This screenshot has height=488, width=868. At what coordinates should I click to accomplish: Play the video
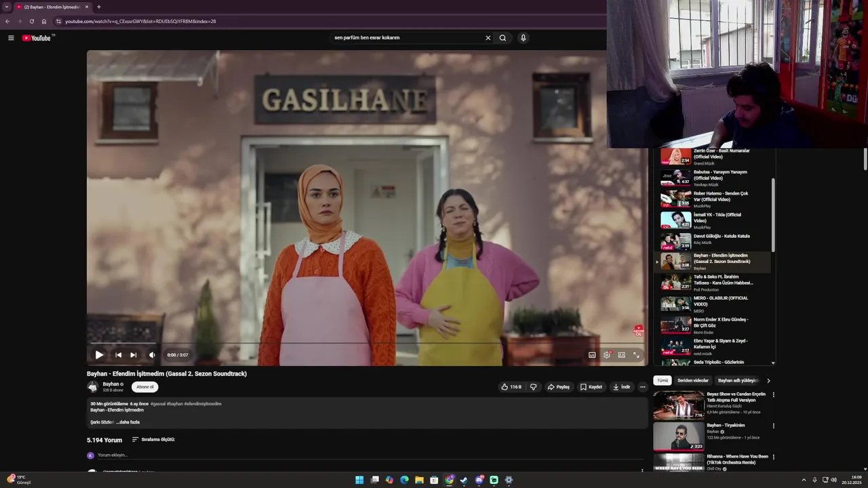coord(99,354)
